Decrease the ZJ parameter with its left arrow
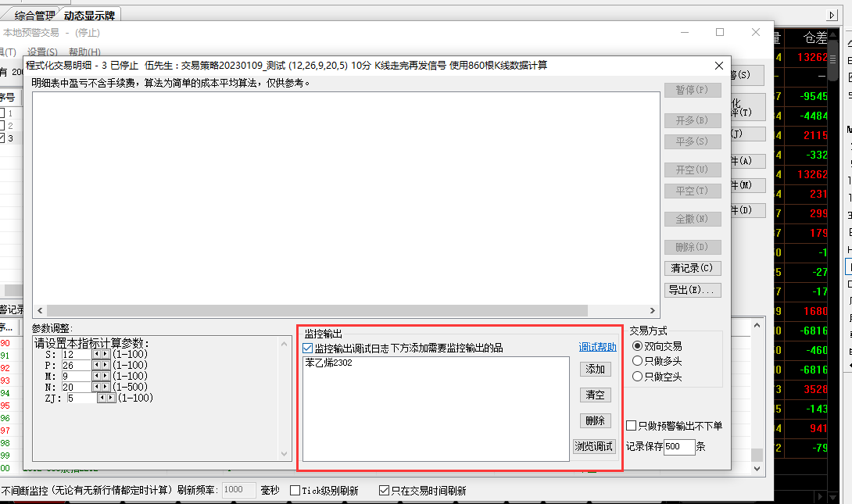 pos(102,398)
